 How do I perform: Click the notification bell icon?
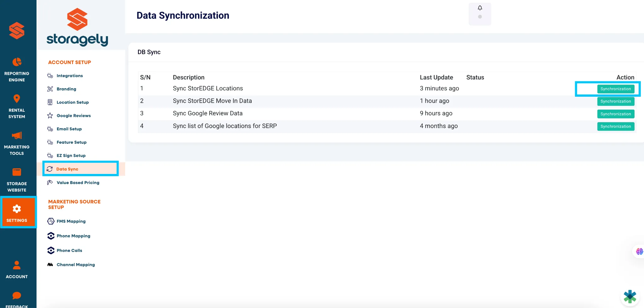pyautogui.click(x=480, y=8)
